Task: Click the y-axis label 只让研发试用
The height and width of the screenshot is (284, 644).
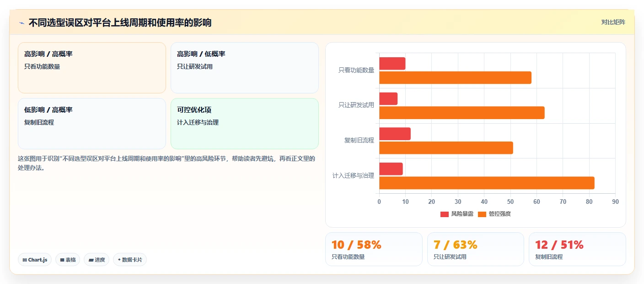Action: 356,105
